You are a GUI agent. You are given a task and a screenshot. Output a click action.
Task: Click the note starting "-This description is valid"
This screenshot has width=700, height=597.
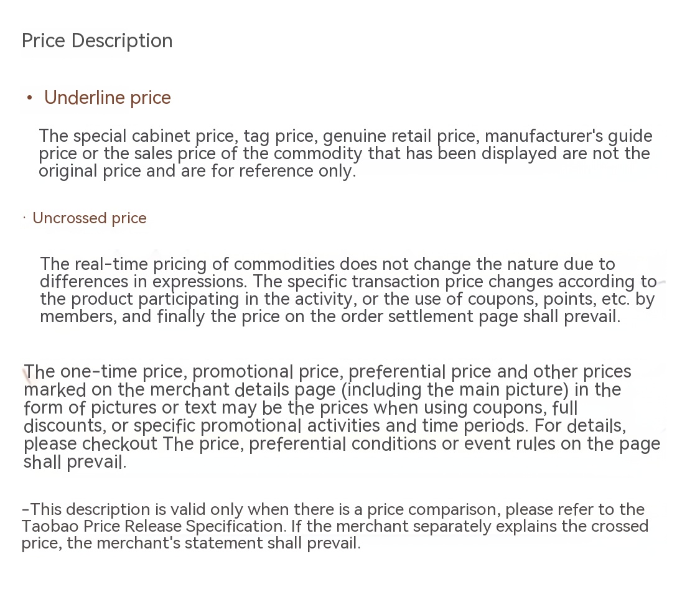coord(335,526)
